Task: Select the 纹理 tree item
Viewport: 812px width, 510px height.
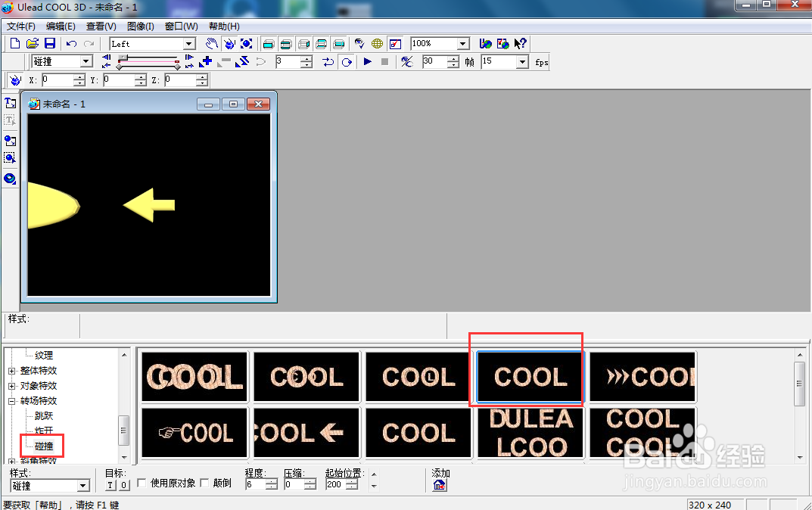Action: 44,355
